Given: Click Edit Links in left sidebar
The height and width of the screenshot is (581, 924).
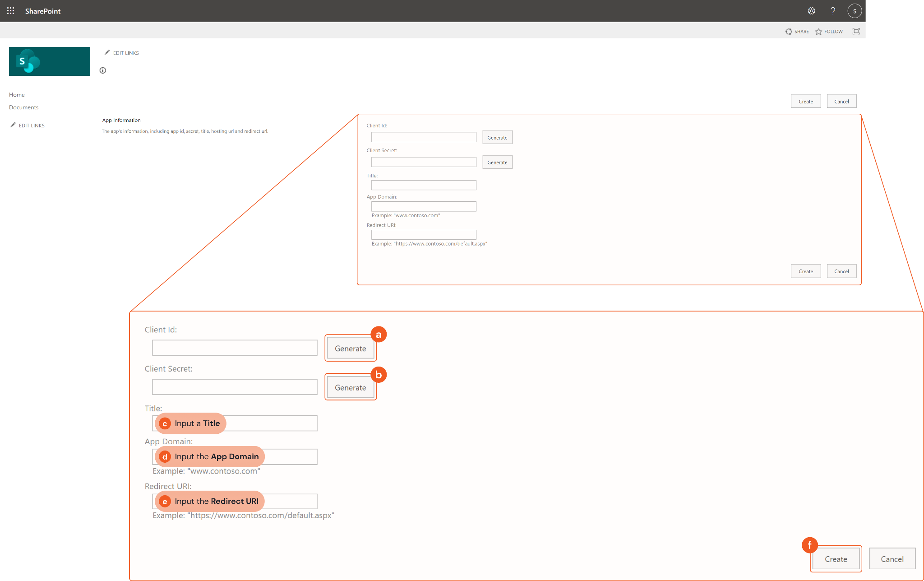Looking at the screenshot, I should tap(28, 125).
